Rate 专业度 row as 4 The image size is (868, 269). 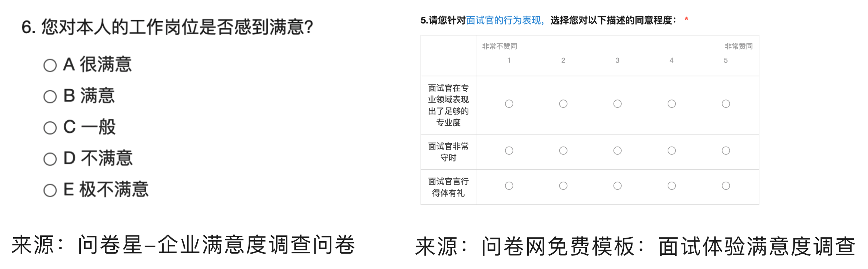[671, 104]
